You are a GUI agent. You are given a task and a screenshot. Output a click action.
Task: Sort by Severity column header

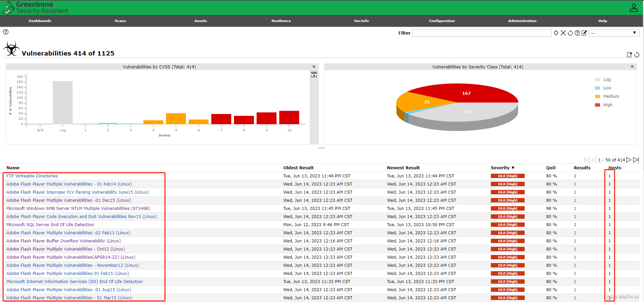pyautogui.click(x=502, y=168)
